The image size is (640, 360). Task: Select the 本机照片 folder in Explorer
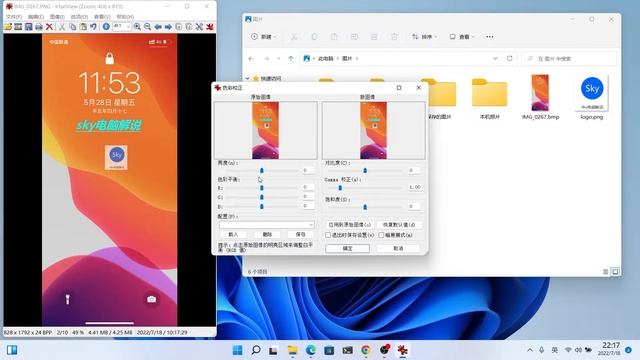489,98
